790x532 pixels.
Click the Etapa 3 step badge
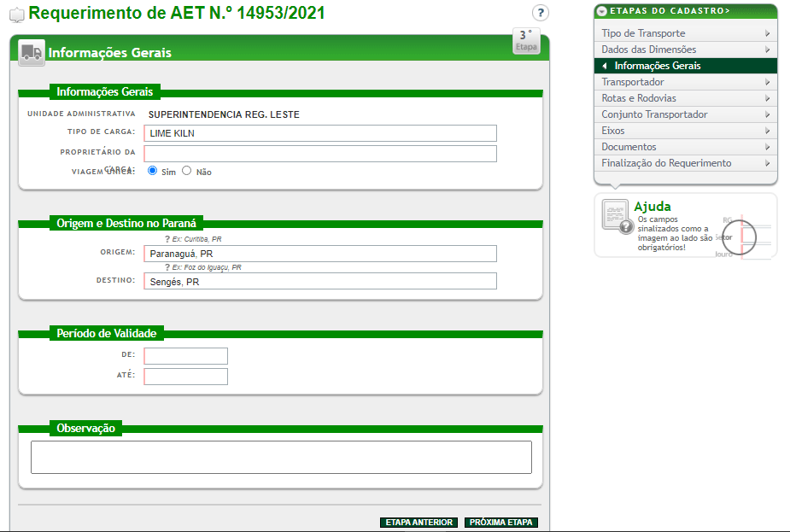click(526, 40)
